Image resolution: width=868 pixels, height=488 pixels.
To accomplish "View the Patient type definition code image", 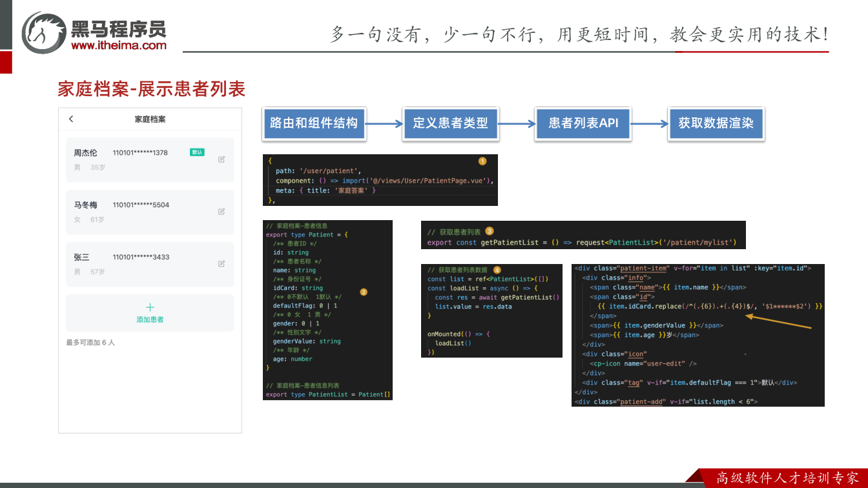I will point(327,310).
